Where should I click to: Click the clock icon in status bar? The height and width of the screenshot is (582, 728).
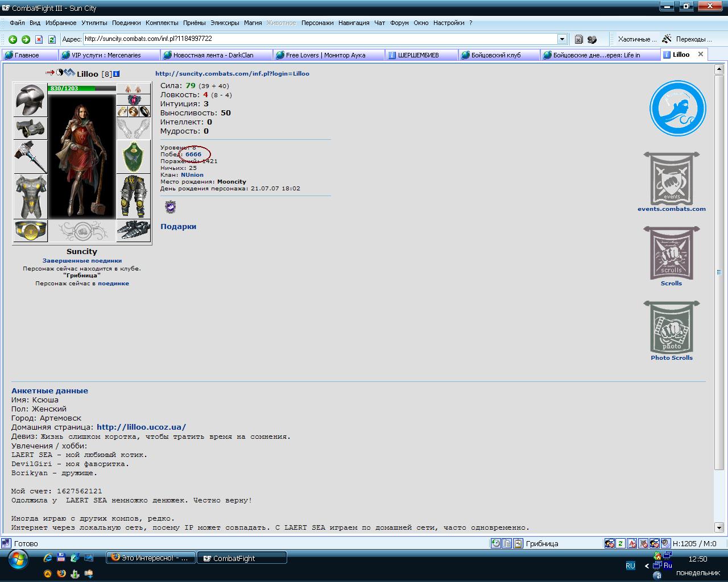click(x=496, y=543)
